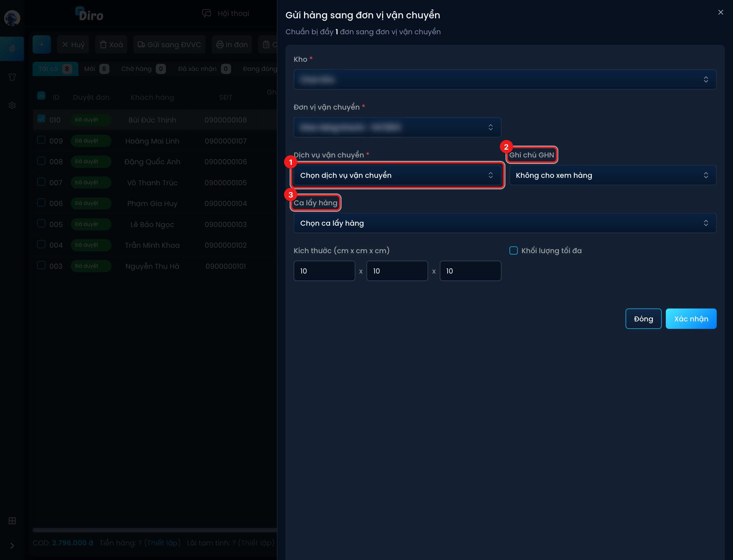Click the first size field in Kích thước
733x560 pixels.
click(x=324, y=271)
